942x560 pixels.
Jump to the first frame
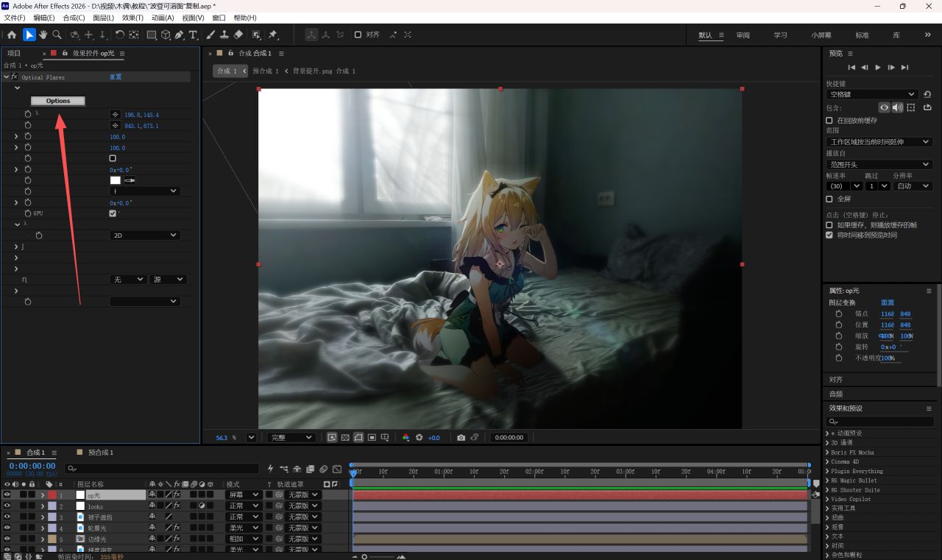pos(851,68)
